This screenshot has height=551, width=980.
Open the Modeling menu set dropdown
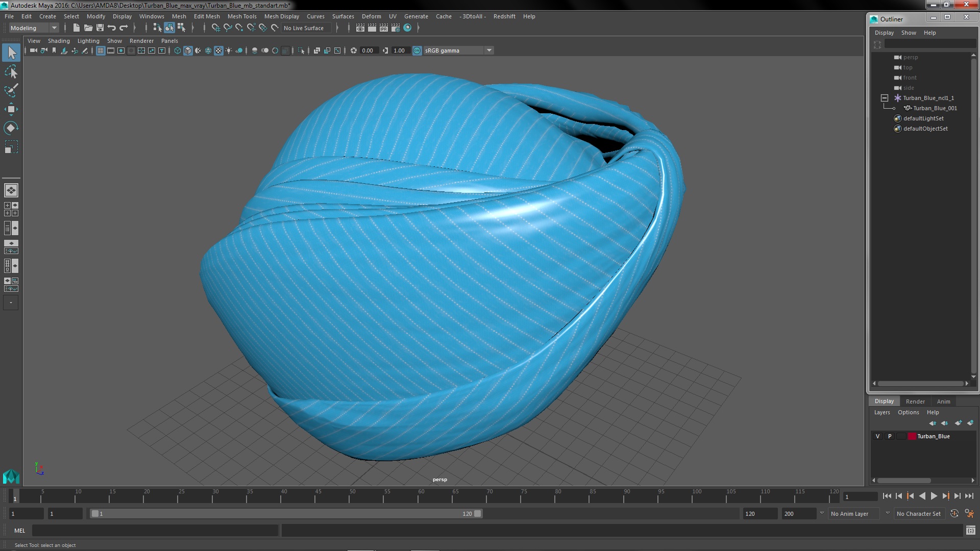click(34, 28)
